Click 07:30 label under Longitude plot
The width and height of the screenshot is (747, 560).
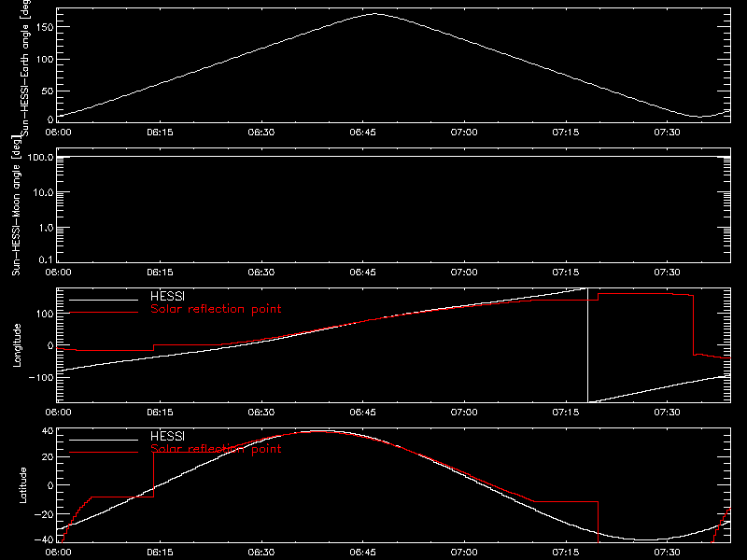(x=667, y=413)
